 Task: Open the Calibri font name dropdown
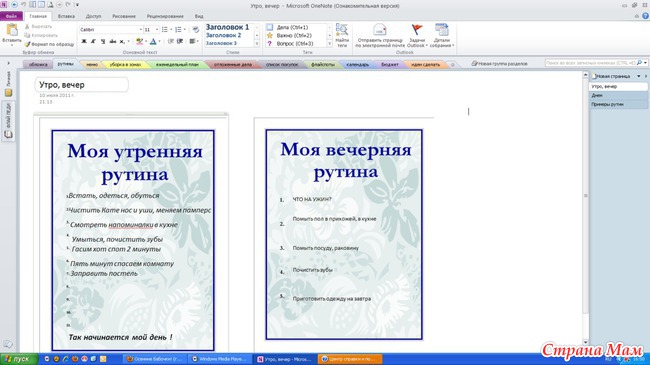click(141, 29)
